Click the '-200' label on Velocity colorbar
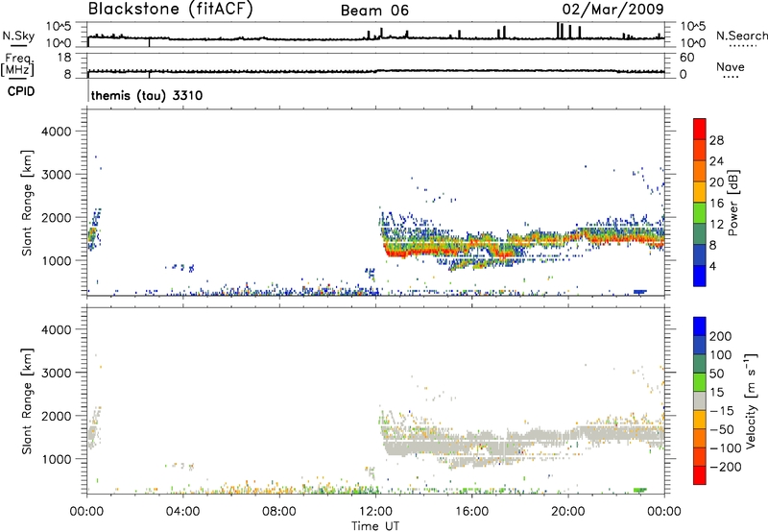The width and height of the screenshot is (768, 532). pyautogui.click(x=726, y=467)
